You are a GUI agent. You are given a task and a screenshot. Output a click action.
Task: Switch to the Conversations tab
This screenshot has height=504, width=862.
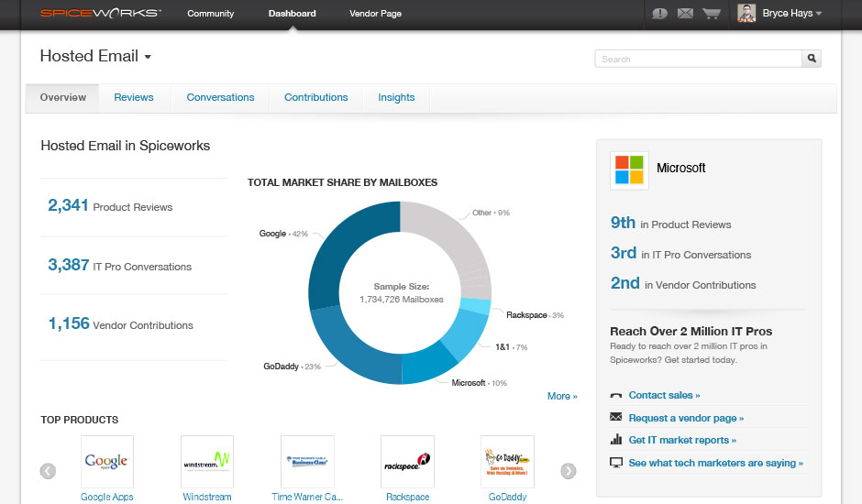pos(220,97)
